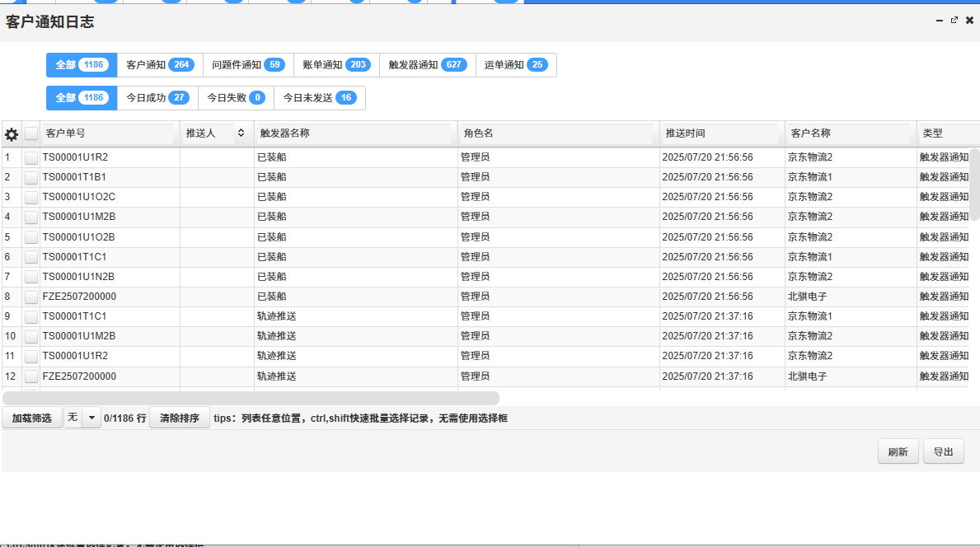The height and width of the screenshot is (547, 980).
Task: Open the 无 filter dropdown arrow
Action: pyautogui.click(x=91, y=418)
